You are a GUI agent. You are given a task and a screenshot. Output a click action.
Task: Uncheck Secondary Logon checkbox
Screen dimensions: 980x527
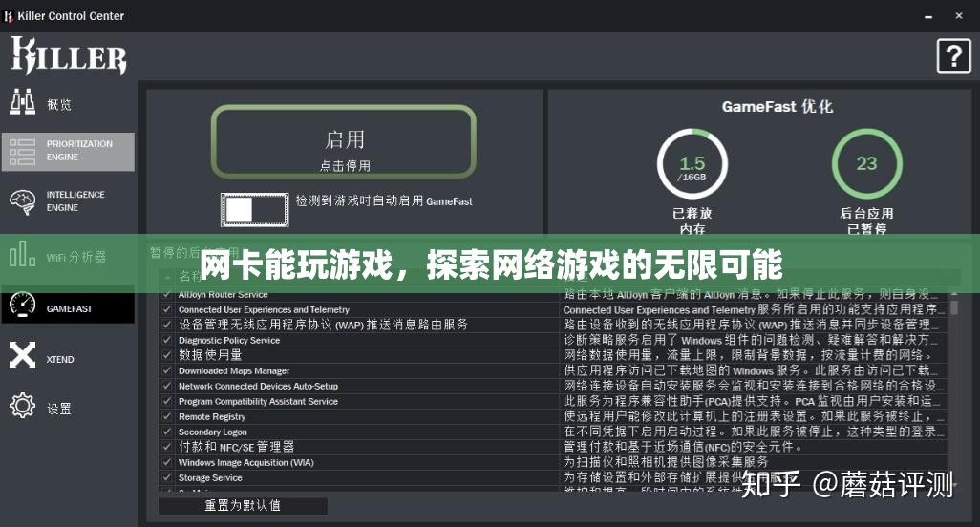click(x=167, y=432)
